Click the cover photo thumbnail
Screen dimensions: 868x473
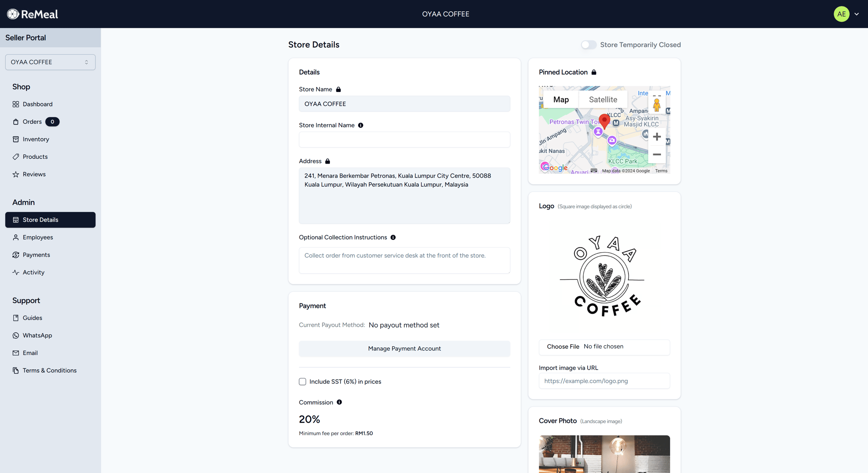pos(604,454)
